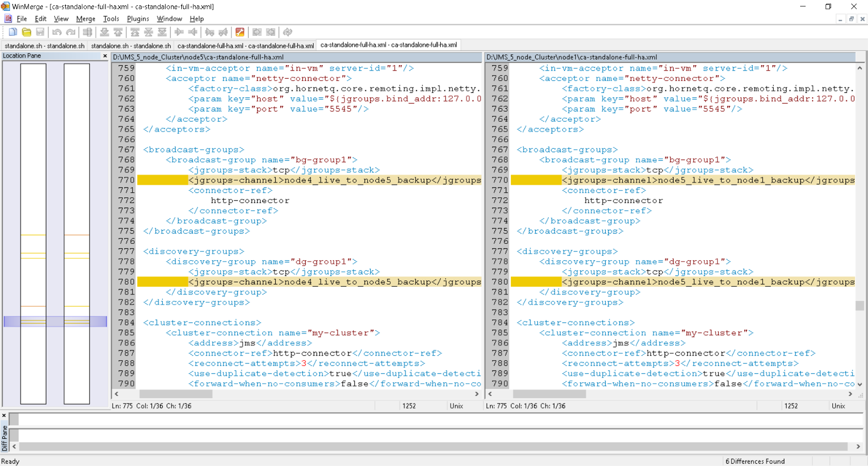Screen dimensions: 868x466
Task: Open the Window menu
Action: tap(169, 18)
